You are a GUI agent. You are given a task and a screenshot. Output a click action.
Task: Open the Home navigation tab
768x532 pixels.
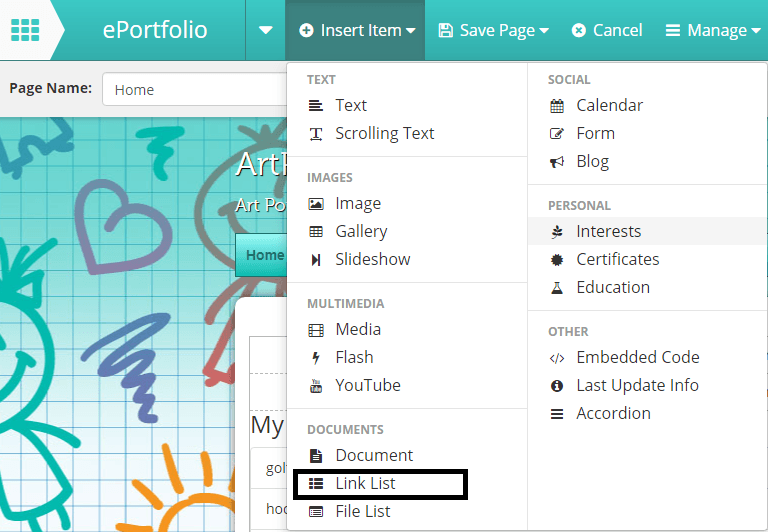262,255
